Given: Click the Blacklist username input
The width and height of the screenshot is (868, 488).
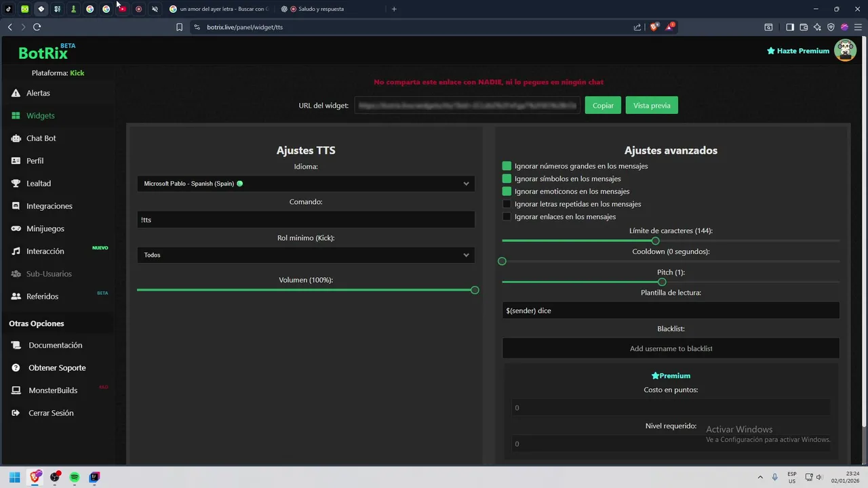Looking at the screenshot, I should pyautogui.click(x=671, y=348).
